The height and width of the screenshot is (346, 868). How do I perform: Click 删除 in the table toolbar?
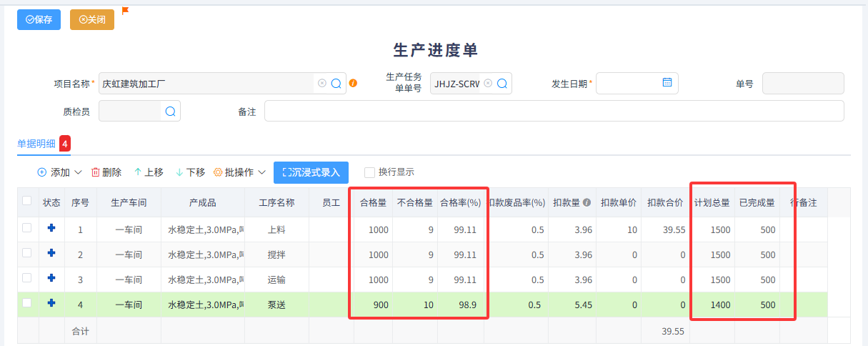coord(106,172)
